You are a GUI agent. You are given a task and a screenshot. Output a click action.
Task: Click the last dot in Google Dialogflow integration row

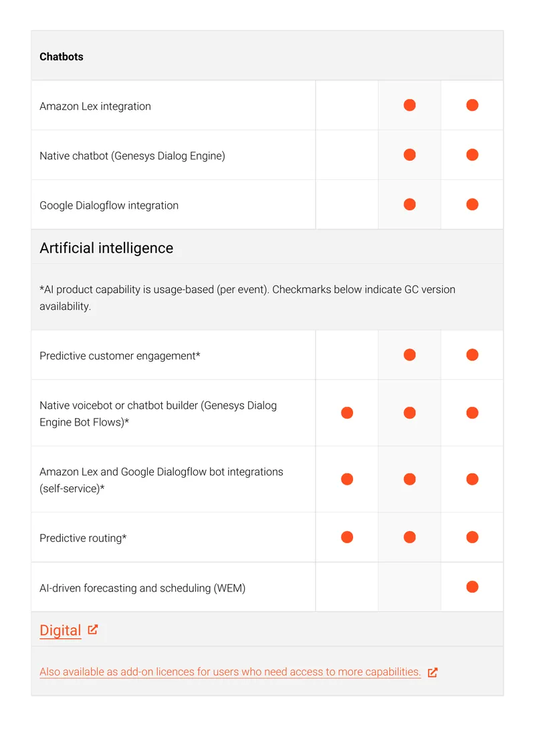[472, 205]
